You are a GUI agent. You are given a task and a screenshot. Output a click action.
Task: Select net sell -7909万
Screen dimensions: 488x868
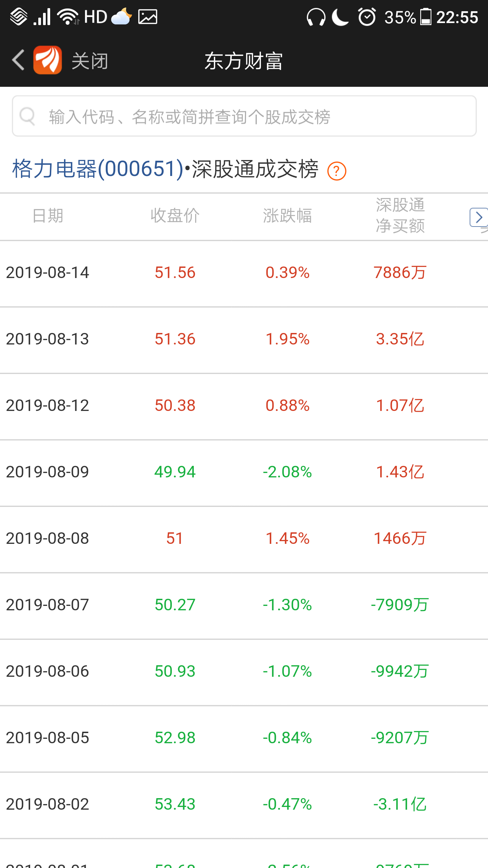pos(400,605)
